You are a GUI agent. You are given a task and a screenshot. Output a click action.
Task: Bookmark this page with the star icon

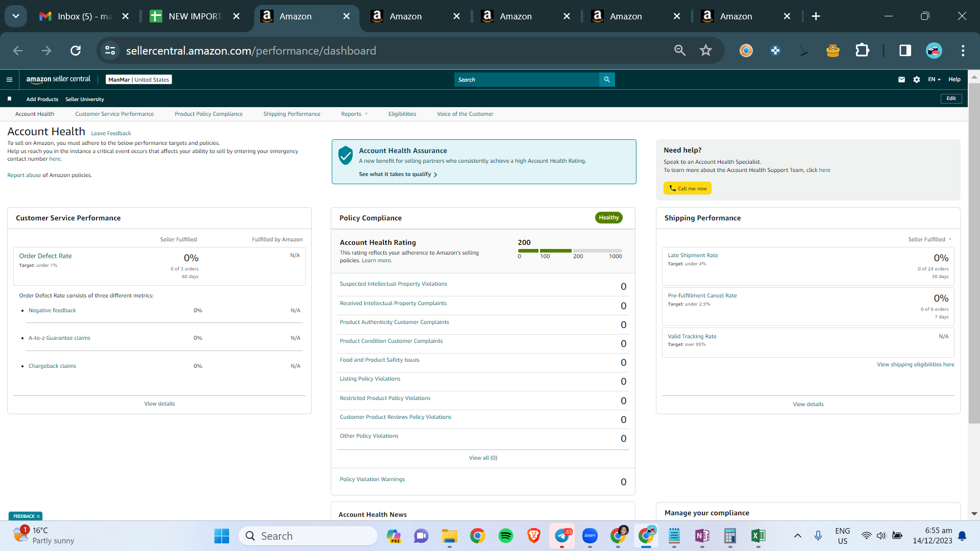point(706,50)
